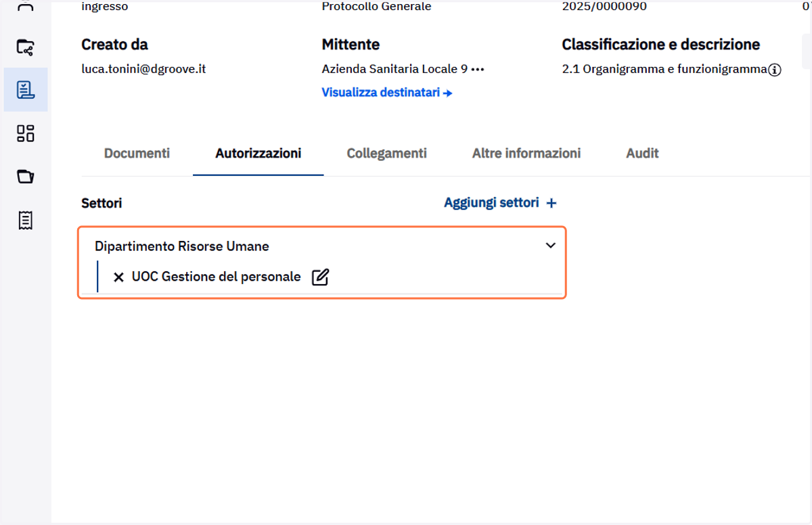
Task: Open the grid dashboard icon in sidebar
Action: tap(25, 133)
